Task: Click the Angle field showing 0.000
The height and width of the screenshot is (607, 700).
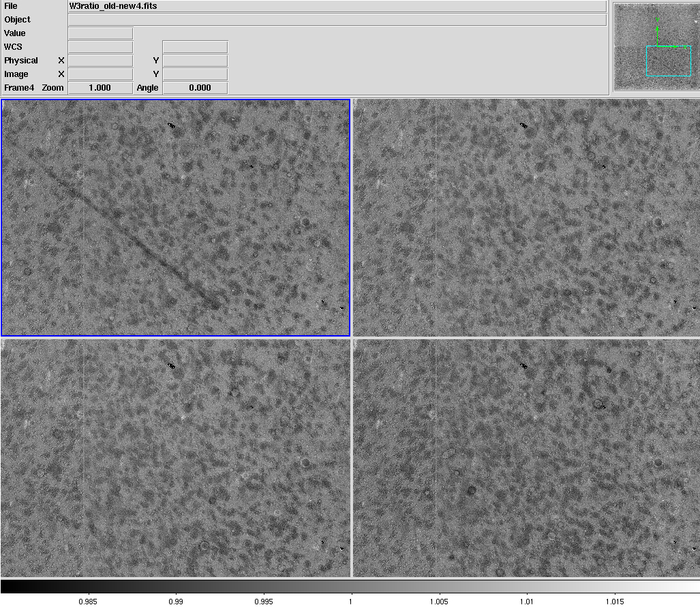Action: (195, 88)
